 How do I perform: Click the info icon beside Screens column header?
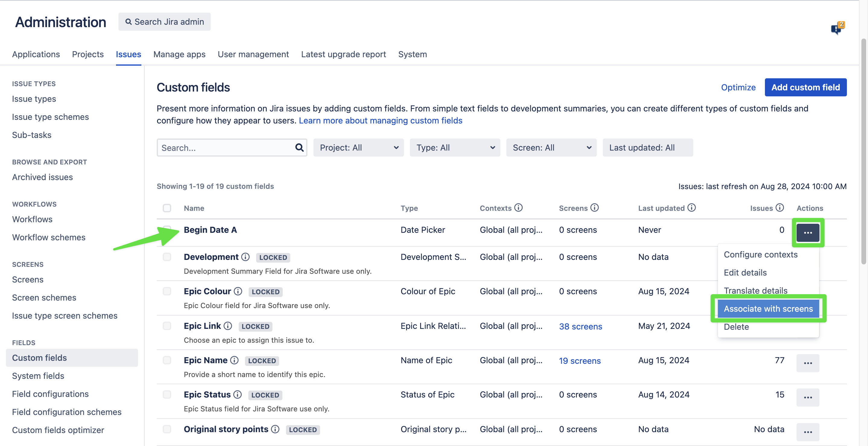[x=595, y=208]
